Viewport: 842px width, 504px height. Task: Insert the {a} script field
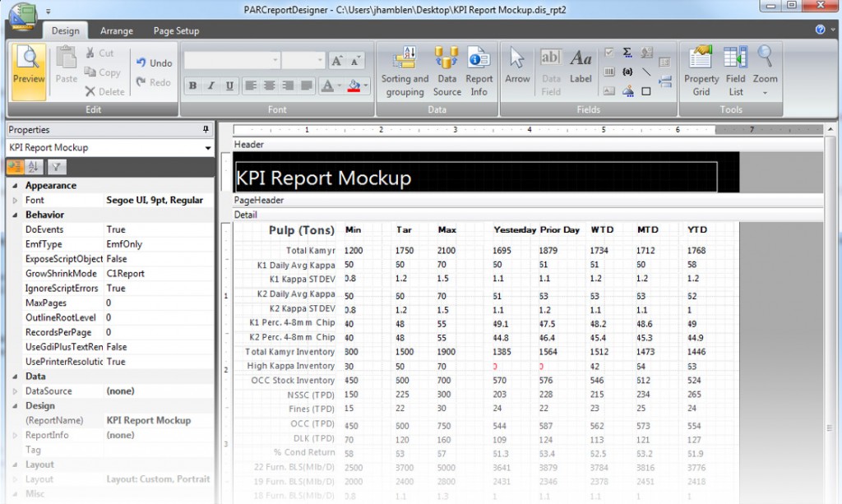pyautogui.click(x=627, y=72)
